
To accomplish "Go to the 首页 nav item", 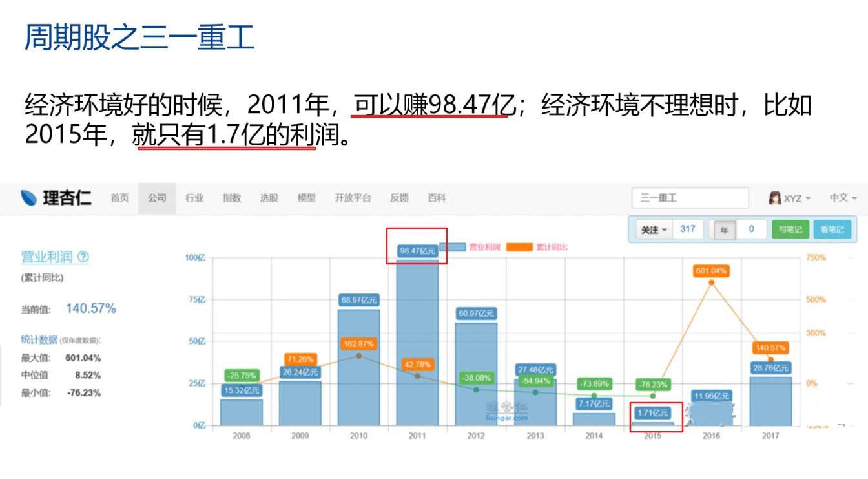I will point(119,198).
